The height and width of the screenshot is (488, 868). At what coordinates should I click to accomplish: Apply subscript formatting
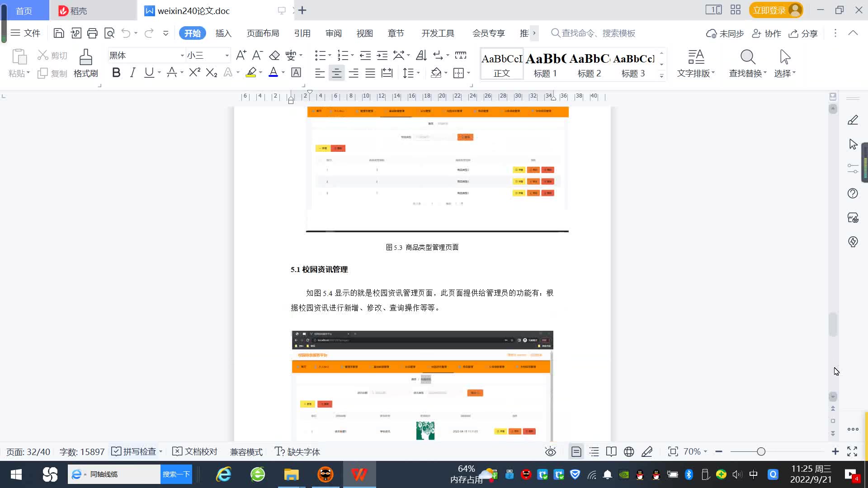pos(212,72)
